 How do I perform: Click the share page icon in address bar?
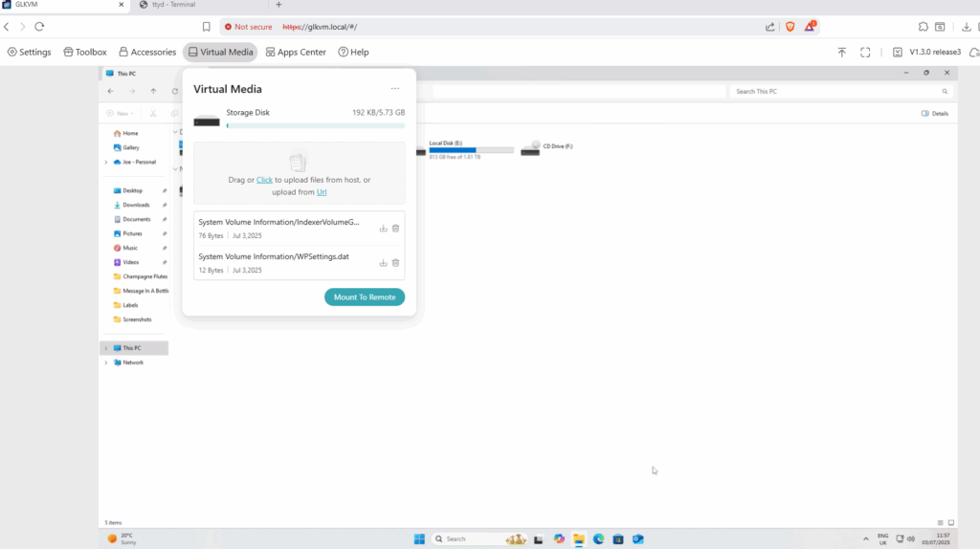pos(770,27)
